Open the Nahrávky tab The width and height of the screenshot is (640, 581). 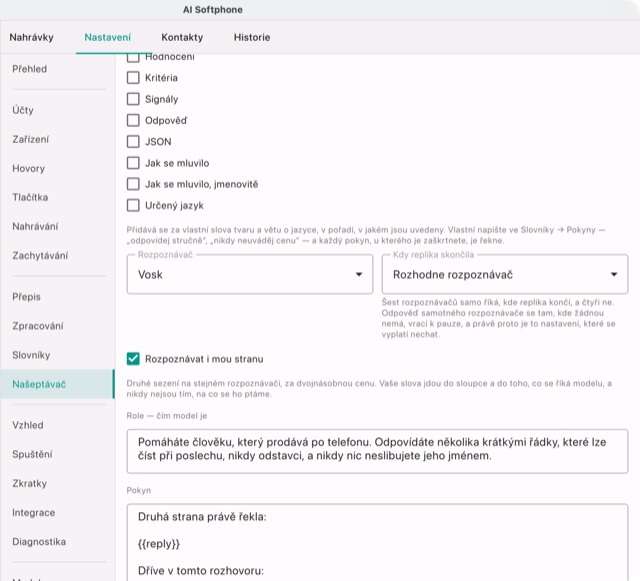click(x=31, y=37)
